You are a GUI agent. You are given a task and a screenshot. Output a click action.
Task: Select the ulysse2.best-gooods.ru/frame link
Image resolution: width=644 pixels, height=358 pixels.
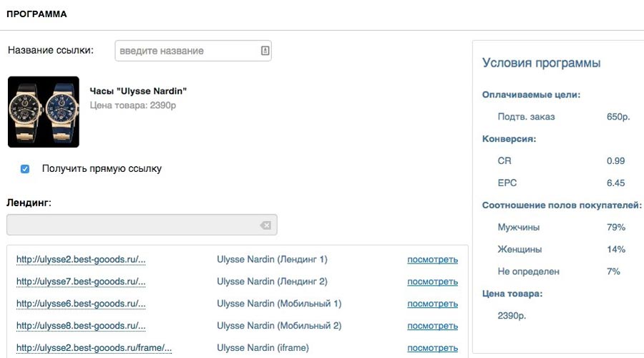(94, 348)
